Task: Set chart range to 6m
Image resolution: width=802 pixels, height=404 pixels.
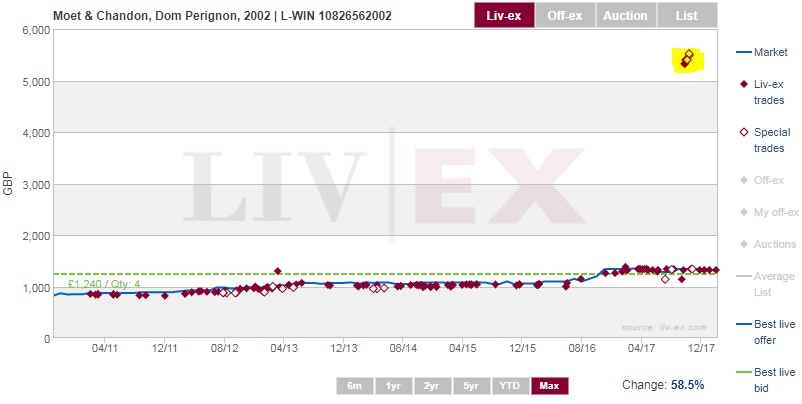Action: tap(354, 386)
